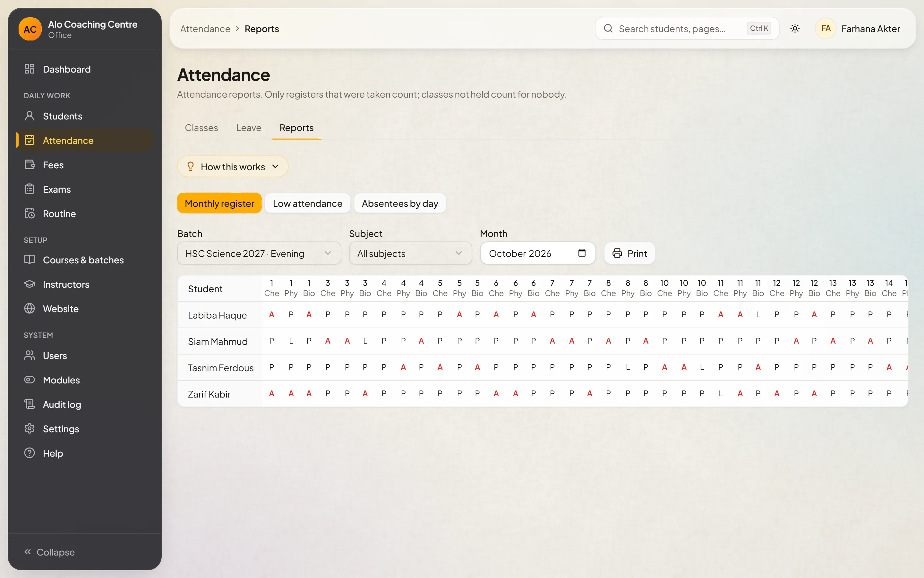924x578 pixels.
Task: Collapse the sidebar
Action: (50, 552)
